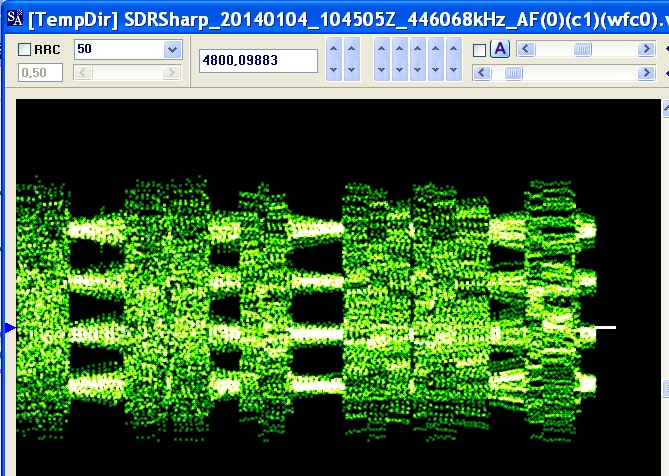This screenshot has width=669, height=476.
Task: Enable the RRC checkbox
Action: click(x=24, y=49)
